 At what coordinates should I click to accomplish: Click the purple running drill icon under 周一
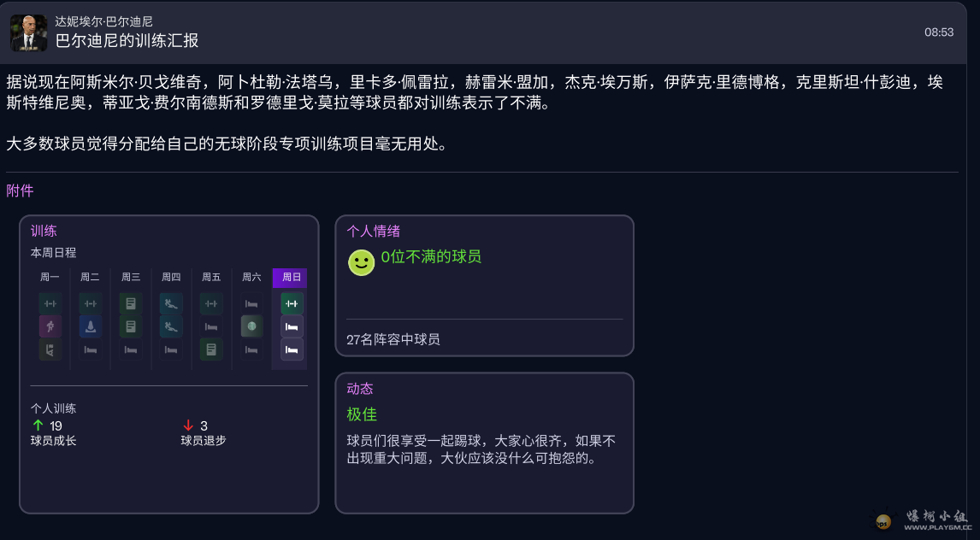(50, 326)
